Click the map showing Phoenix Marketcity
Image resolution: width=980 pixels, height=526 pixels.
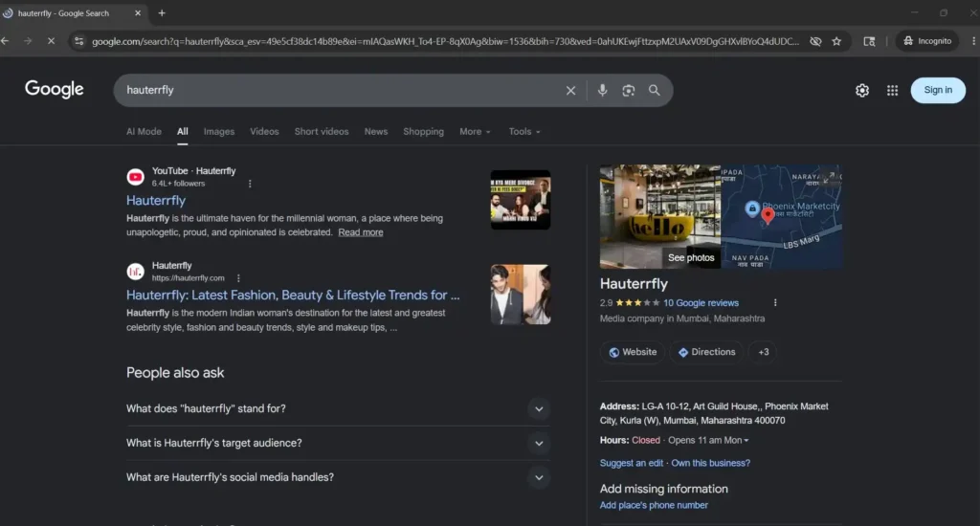tap(781, 217)
